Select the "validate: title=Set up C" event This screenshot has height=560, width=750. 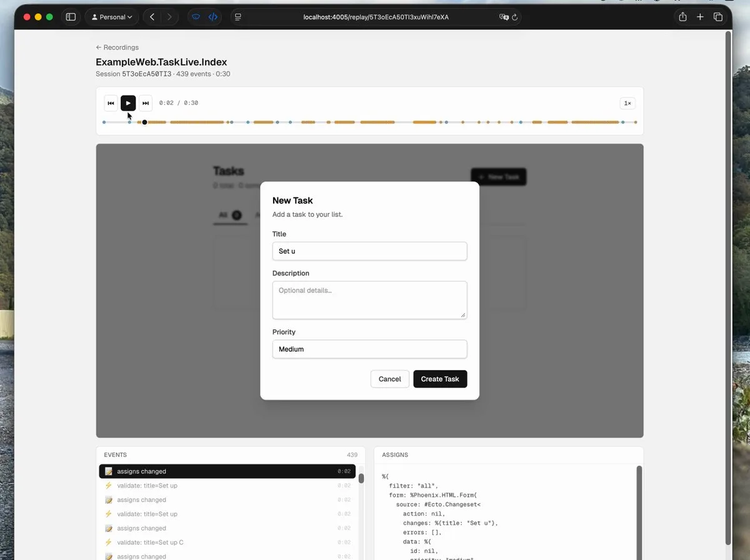click(x=227, y=542)
